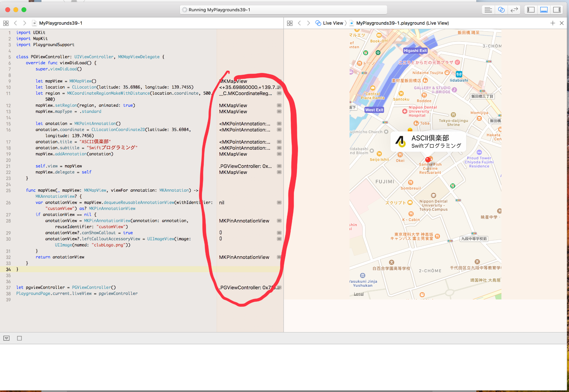The image size is (569, 392).
Task: Expand the debug area using the bottom-left arrow button
Action: click(7, 338)
